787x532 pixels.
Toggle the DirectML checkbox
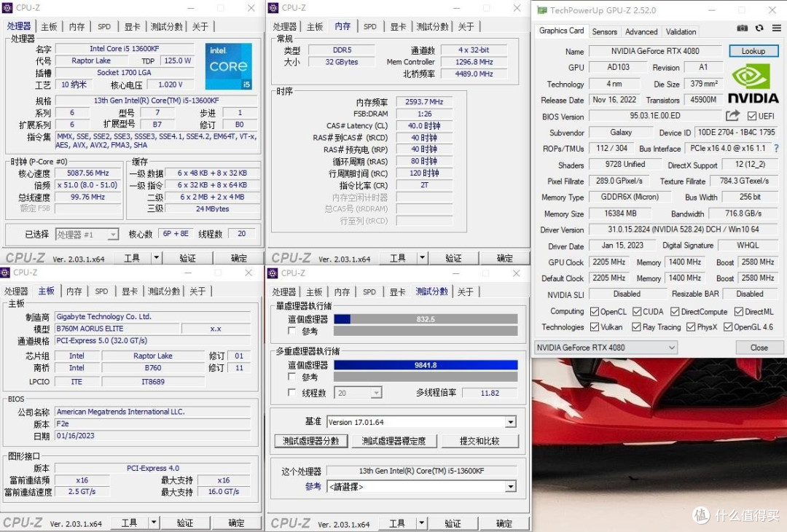click(738, 312)
